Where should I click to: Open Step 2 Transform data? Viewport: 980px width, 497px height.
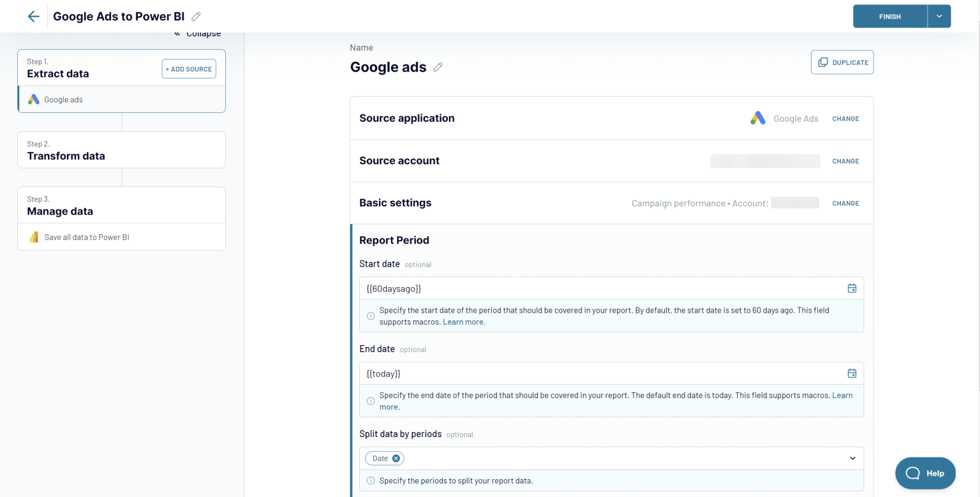coord(121,150)
